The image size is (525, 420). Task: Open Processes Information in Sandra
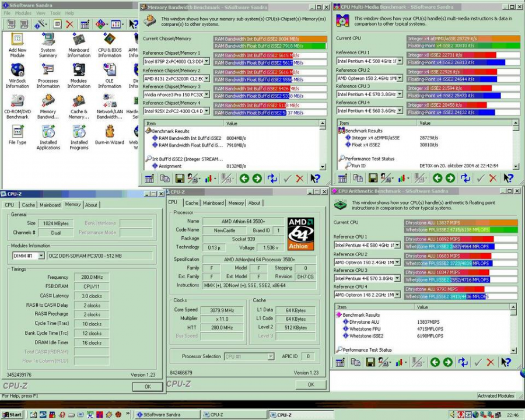[48, 71]
